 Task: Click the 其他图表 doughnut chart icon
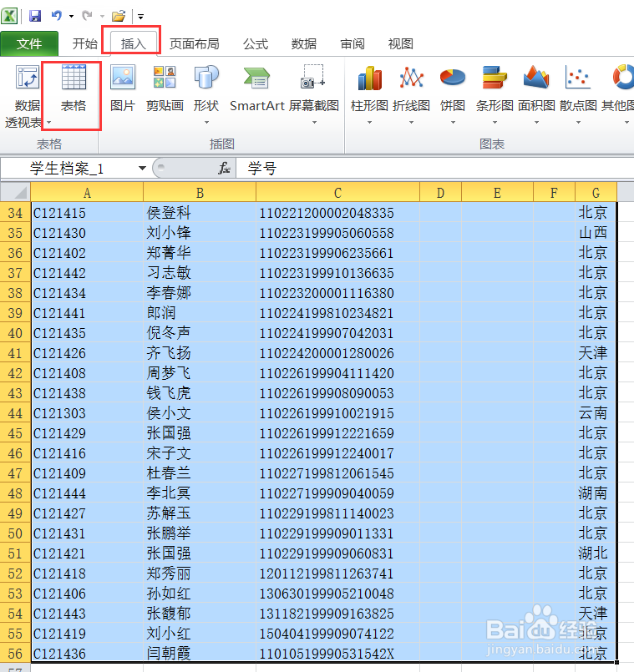click(x=623, y=77)
